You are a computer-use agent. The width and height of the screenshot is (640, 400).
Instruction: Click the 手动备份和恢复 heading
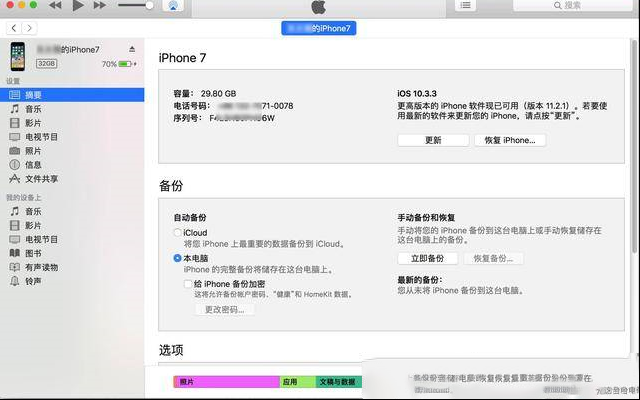pyautogui.click(x=426, y=218)
